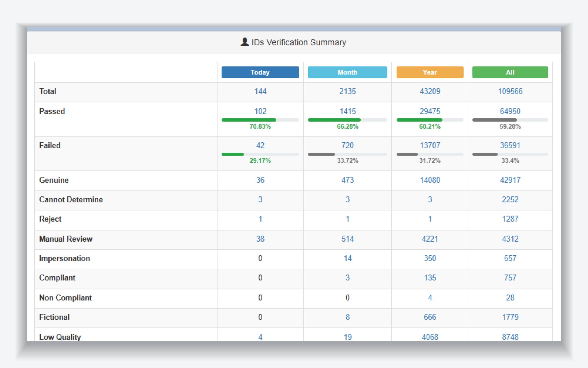Open Impersonation count 14 for Month
Image resolution: width=588 pixels, height=368 pixels.
click(348, 259)
